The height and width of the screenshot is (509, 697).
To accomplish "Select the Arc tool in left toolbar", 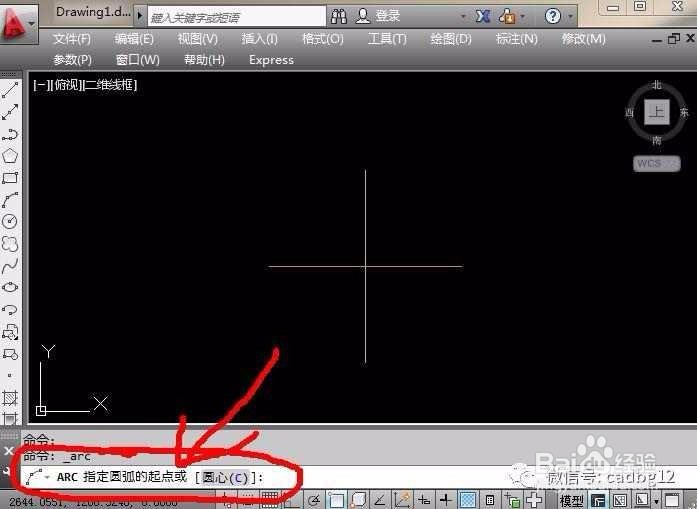I will point(10,200).
